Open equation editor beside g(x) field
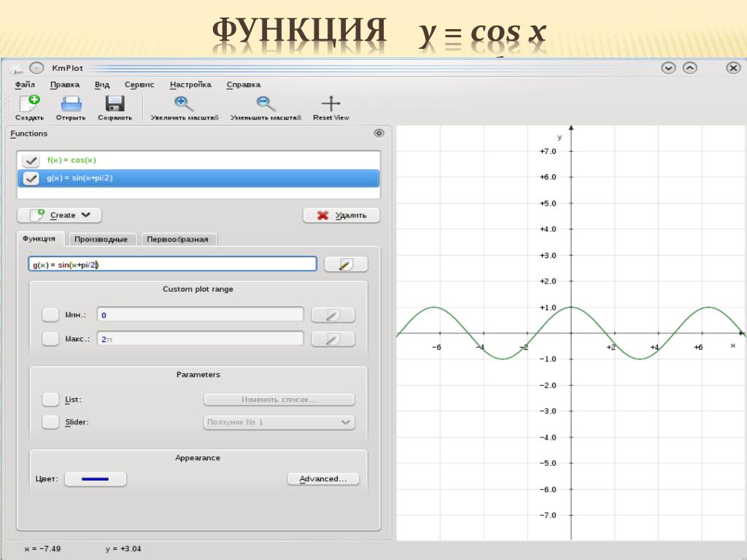Image resolution: width=747 pixels, height=560 pixels. coord(346,264)
